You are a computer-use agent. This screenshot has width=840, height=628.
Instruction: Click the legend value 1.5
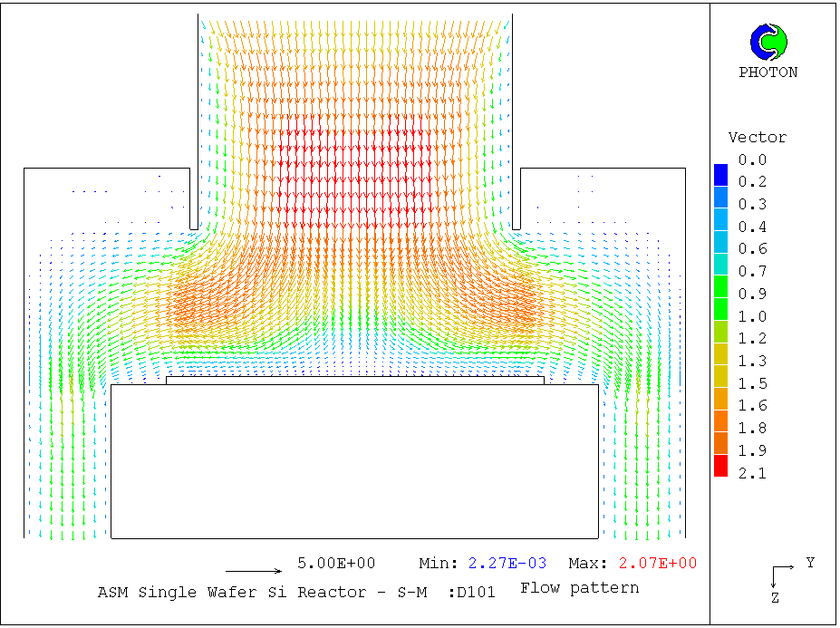click(x=752, y=383)
